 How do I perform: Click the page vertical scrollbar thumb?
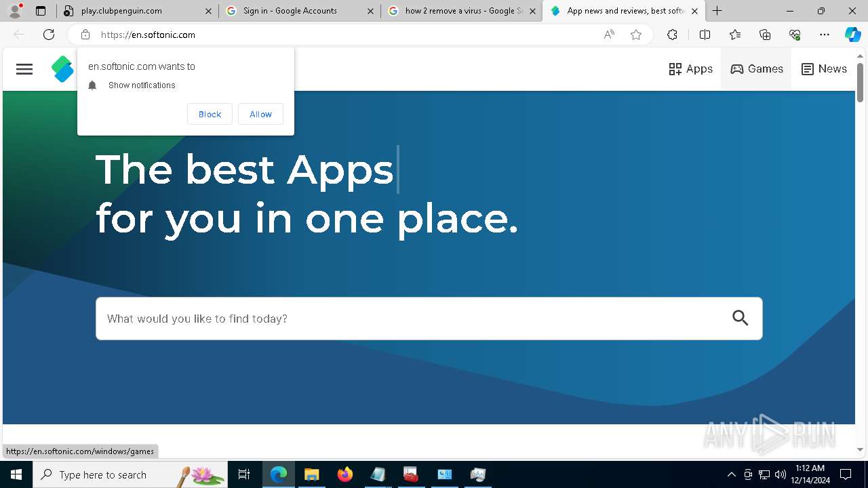860,82
